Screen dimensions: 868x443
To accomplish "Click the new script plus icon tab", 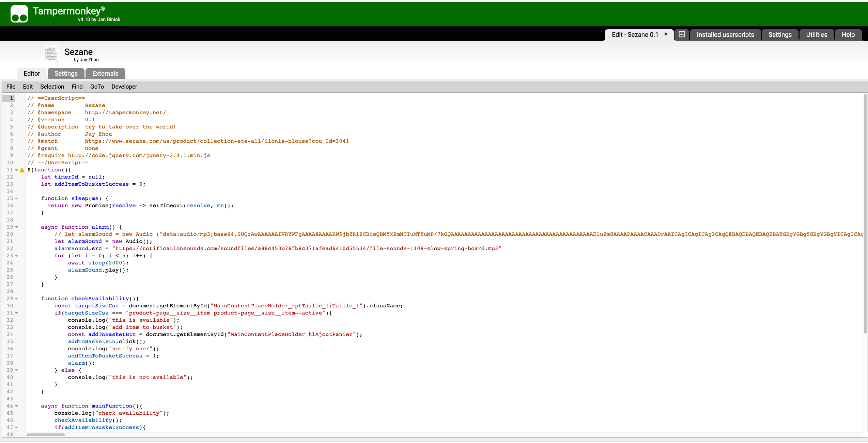I will click(682, 34).
